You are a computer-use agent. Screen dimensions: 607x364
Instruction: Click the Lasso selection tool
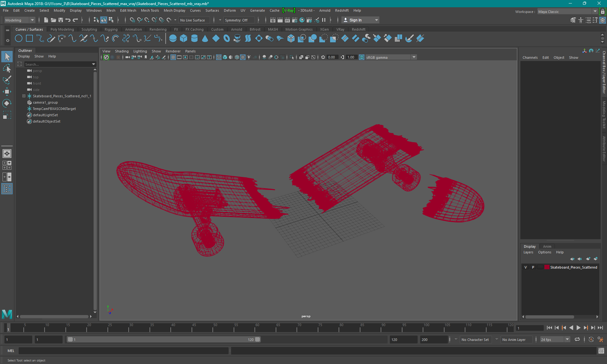[7, 70]
